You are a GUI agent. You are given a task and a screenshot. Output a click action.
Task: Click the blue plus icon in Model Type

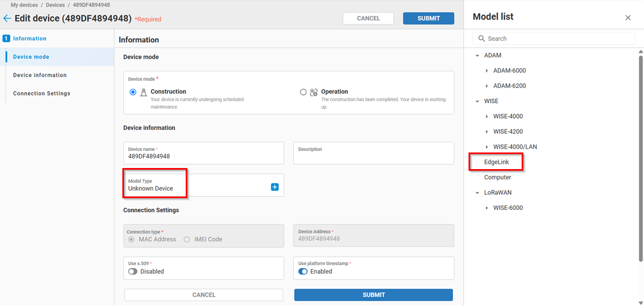tap(275, 187)
